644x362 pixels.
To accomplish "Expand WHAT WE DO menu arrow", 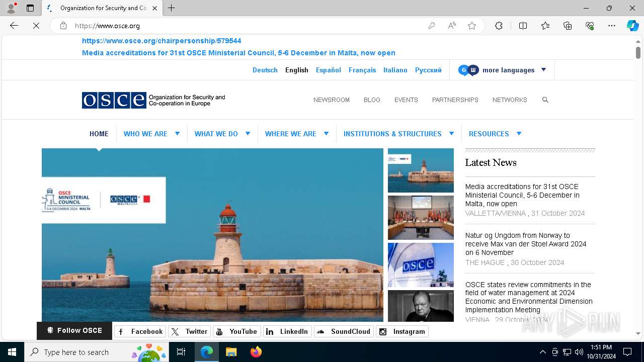I will click(248, 134).
